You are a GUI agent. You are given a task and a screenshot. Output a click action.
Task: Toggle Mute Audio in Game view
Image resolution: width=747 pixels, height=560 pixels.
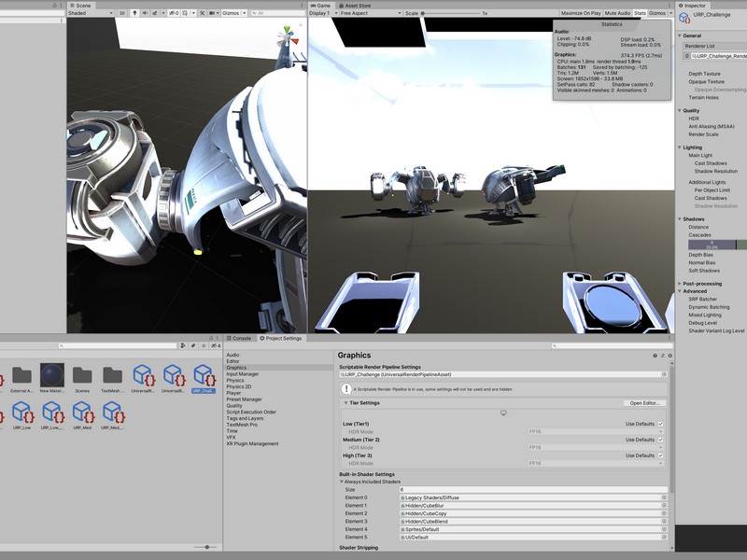point(617,13)
